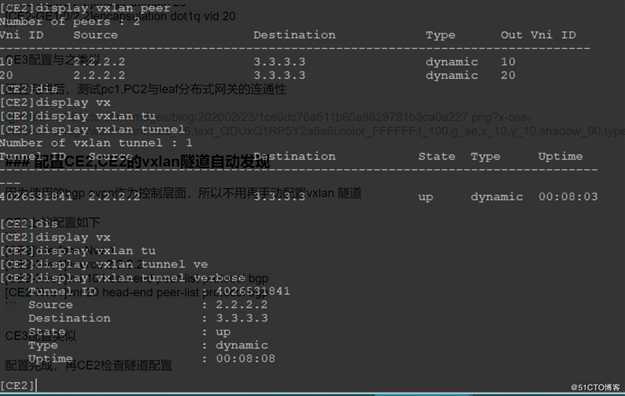625x396 pixels.
Task: Select source 2.2.2.2 in the Vni 20 row
Action: coord(99,75)
